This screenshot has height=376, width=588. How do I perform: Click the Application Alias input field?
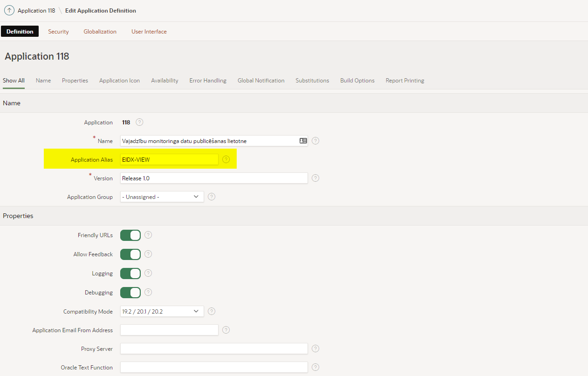[169, 159]
